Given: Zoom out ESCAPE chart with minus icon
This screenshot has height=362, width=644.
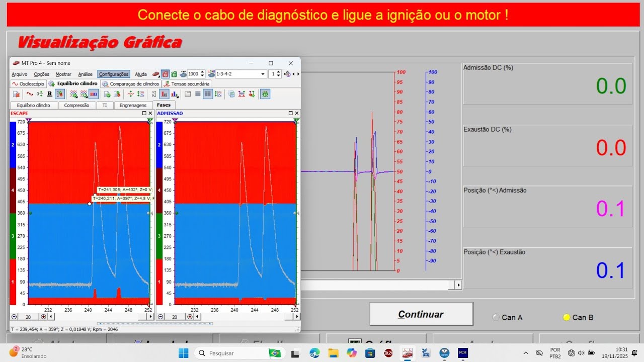Looking at the screenshot, I should [14, 317].
